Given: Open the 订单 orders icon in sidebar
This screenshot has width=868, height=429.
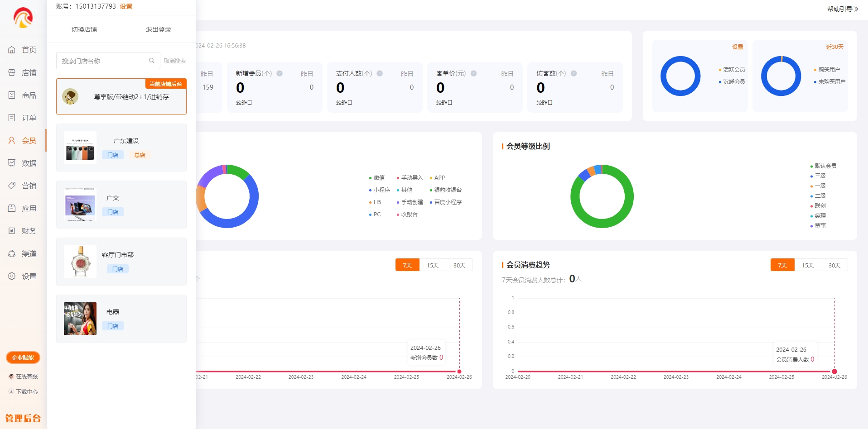Looking at the screenshot, I should [12, 118].
